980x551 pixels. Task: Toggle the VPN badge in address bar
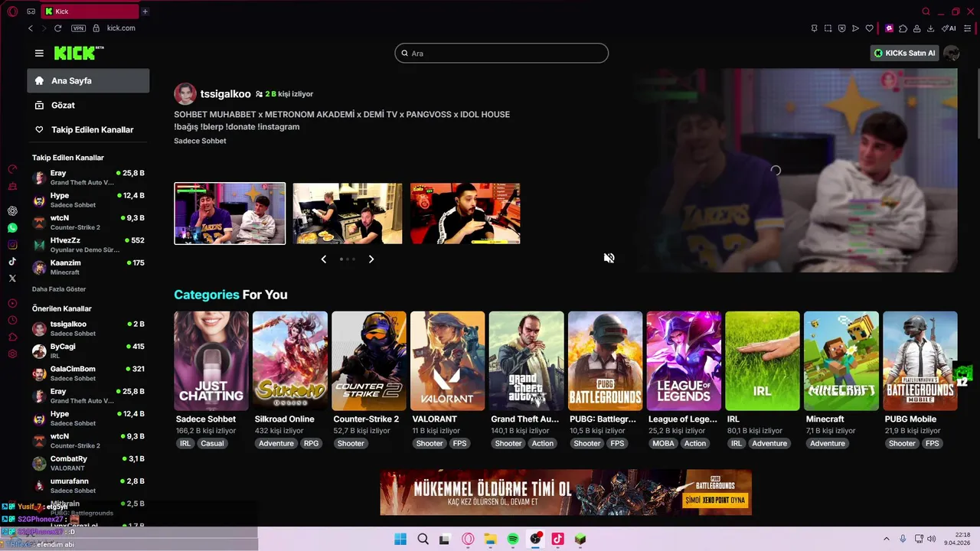coord(78,28)
